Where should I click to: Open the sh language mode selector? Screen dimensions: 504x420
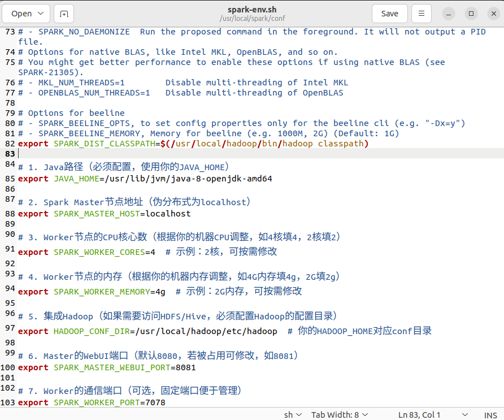click(x=292, y=414)
